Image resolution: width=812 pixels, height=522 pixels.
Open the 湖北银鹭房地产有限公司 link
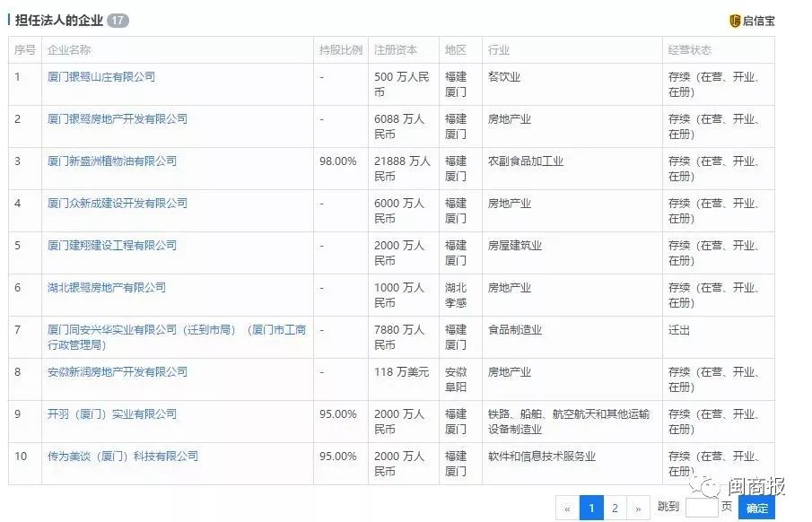coord(102,287)
